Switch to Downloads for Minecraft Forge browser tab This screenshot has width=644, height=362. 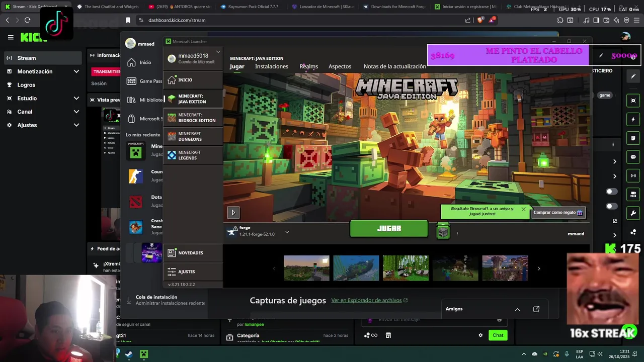click(394, 7)
